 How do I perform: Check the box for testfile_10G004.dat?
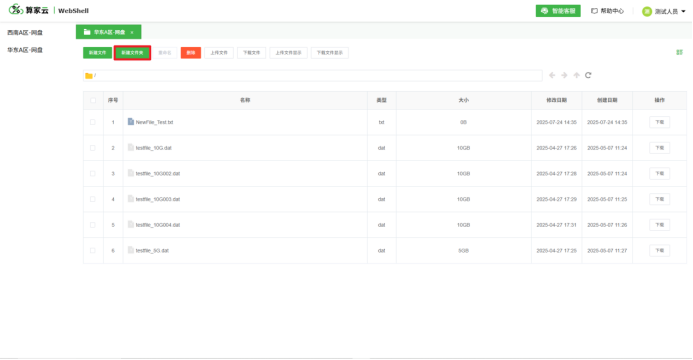[93, 225]
